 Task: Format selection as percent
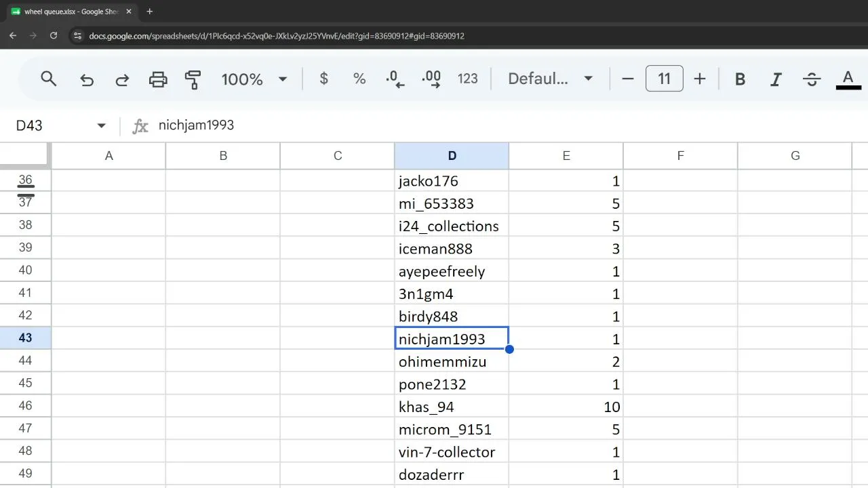(x=359, y=79)
